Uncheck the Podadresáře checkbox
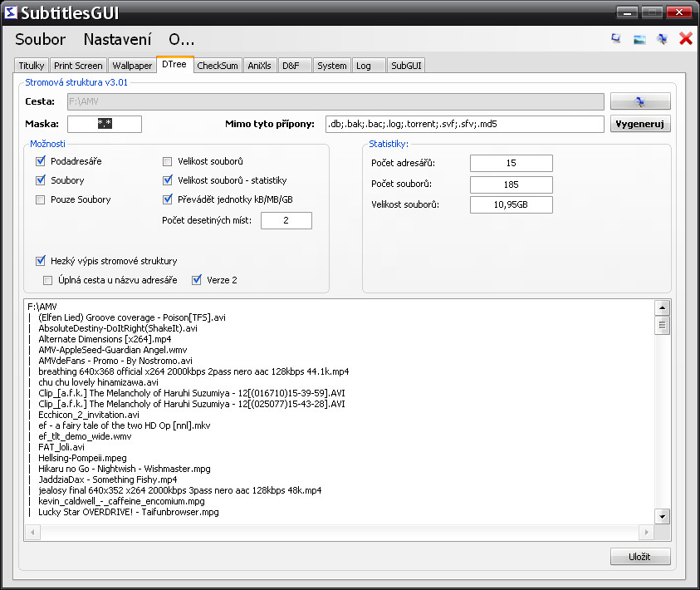This screenshot has height=590, width=700. (x=41, y=160)
